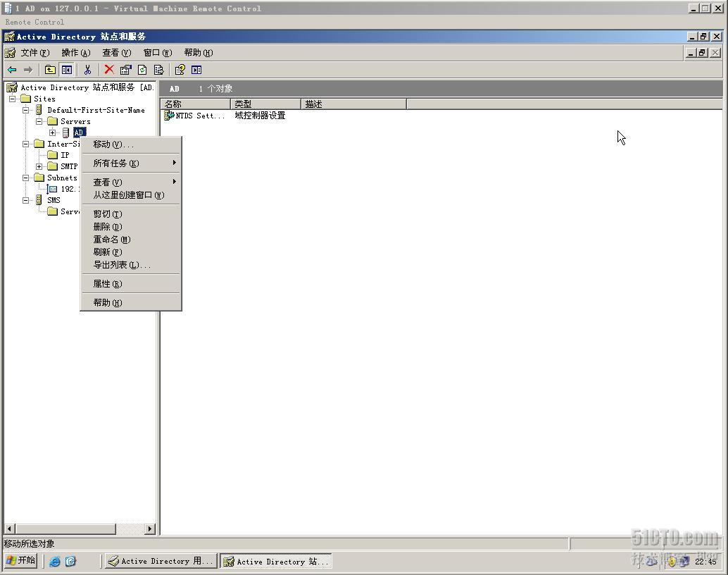Select the Sites folder icon
This screenshot has width=728, height=575.
(26, 99)
